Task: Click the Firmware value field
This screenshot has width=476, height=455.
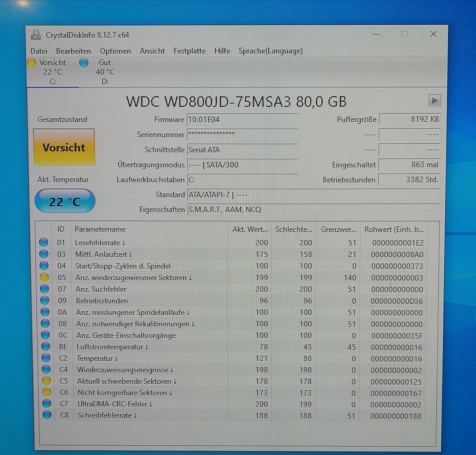Action: tap(242, 120)
